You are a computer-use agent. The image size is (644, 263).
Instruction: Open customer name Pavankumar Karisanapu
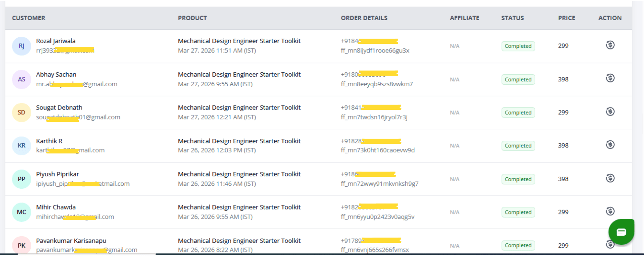(71, 240)
